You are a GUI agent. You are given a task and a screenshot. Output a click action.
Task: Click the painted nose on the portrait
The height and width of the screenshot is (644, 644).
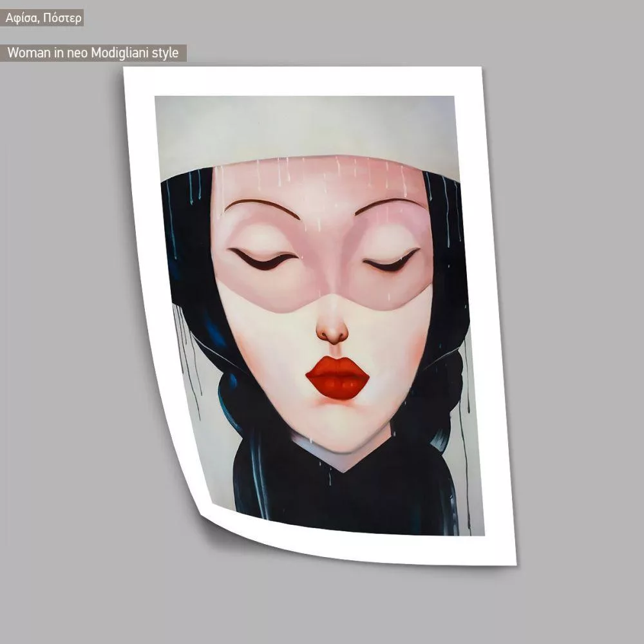[332, 330]
